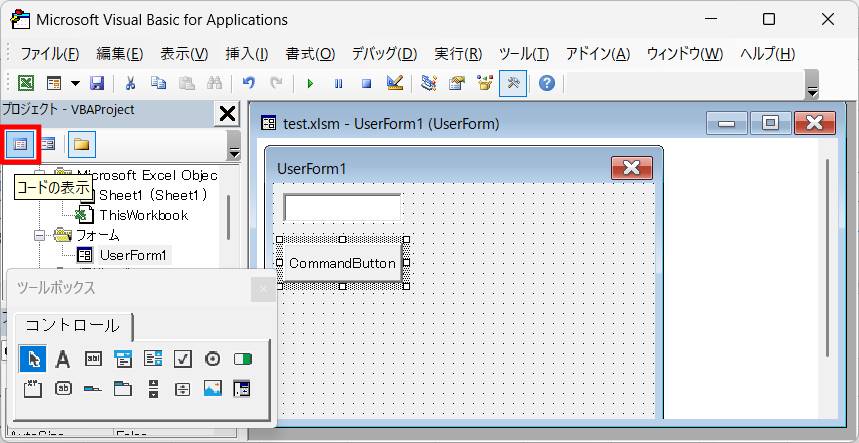Open the 挿入(I) menu
Viewport: 859px width, 443px height.
(x=247, y=54)
